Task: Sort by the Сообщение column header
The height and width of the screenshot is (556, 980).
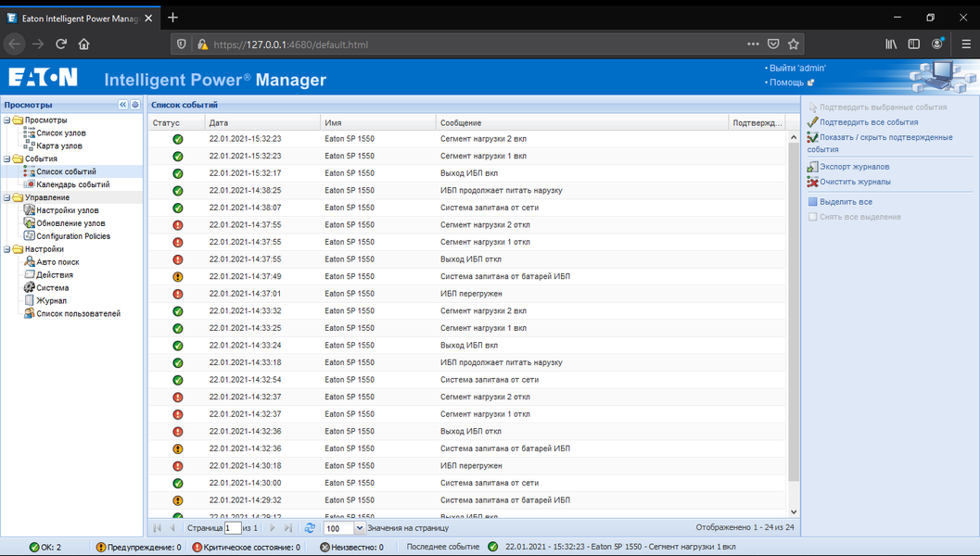Action: [x=582, y=123]
